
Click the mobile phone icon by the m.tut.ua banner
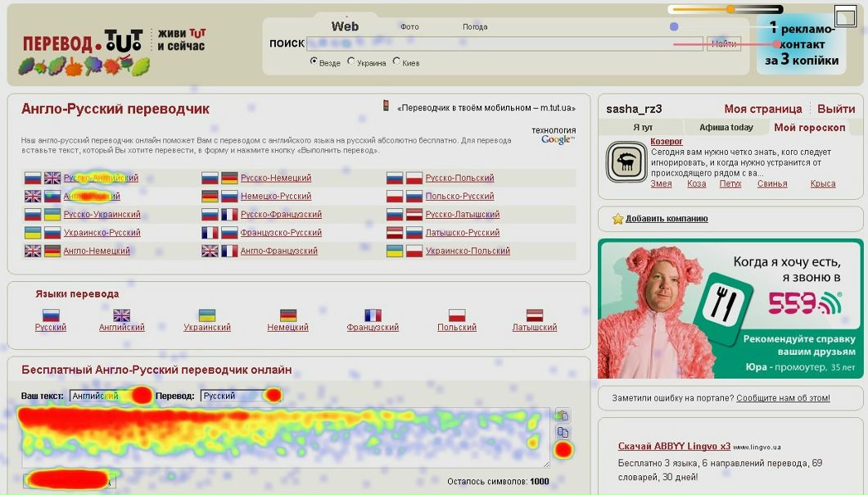[x=387, y=106]
